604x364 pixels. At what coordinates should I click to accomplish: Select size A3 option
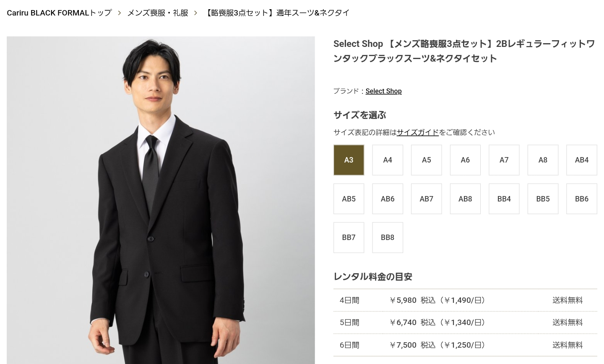click(x=349, y=160)
